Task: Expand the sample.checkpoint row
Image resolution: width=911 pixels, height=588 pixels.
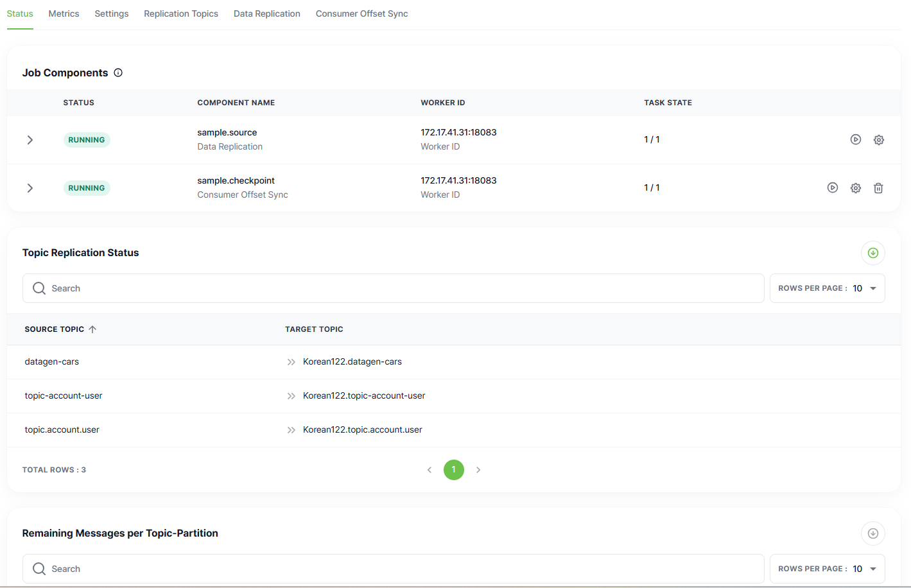Action: click(x=30, y=188)
